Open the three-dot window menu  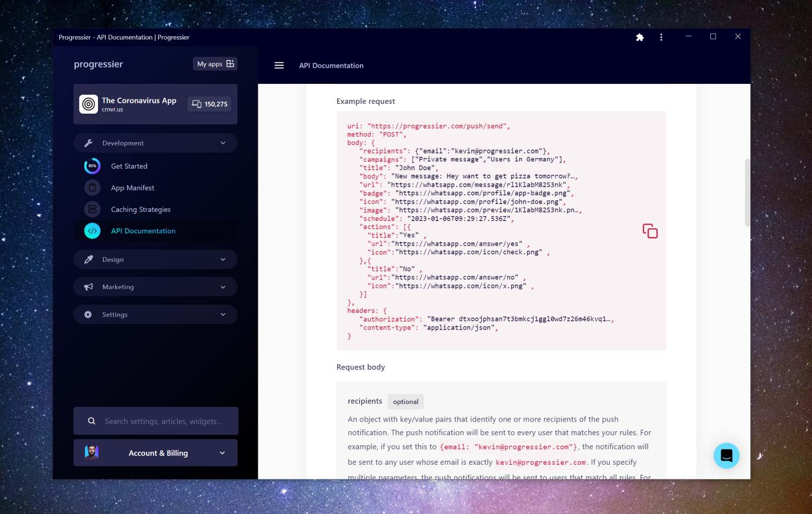661,37
